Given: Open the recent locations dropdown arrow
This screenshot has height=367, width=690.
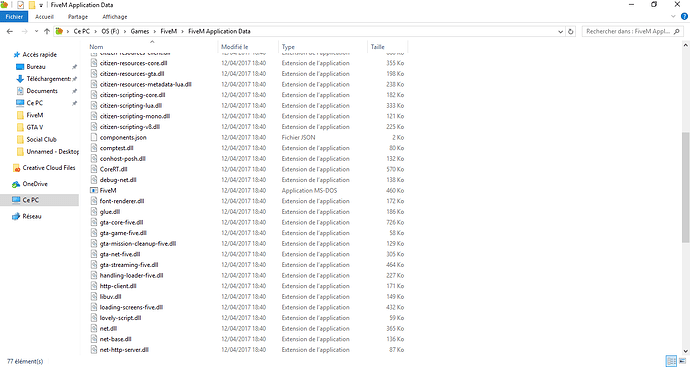Looking at the screenshot, I should (x=36, y=31).
